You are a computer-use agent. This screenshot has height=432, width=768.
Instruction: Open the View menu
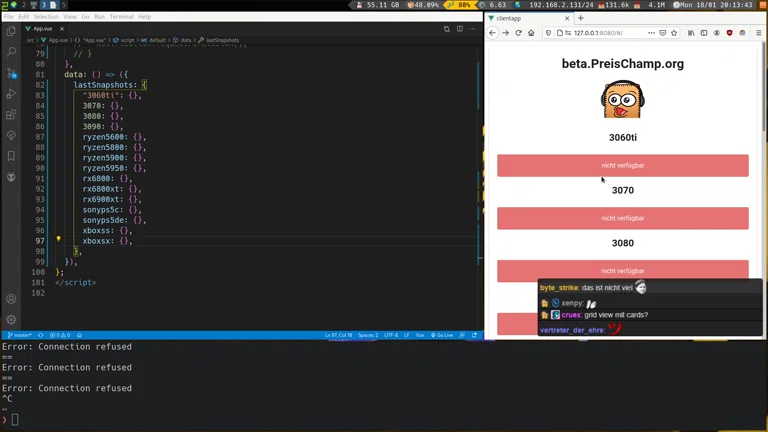click(x=70, y=17)
